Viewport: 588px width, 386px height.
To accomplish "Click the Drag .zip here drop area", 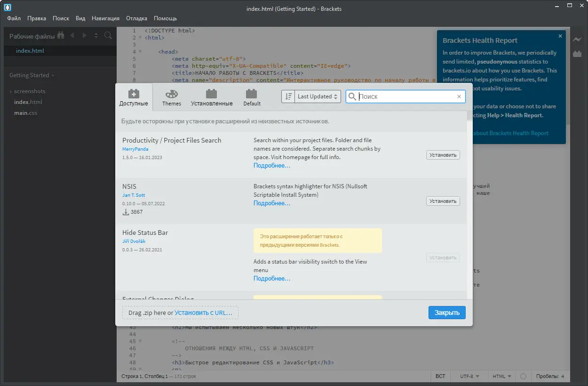I will click(x=180, y=313).
